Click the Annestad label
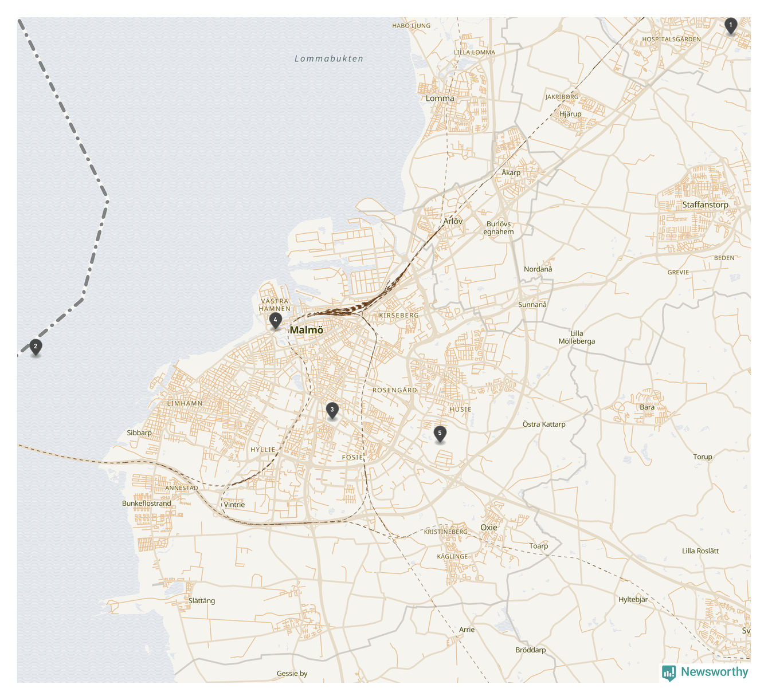This screenshot has width=768, height=700. coord(182,489)
